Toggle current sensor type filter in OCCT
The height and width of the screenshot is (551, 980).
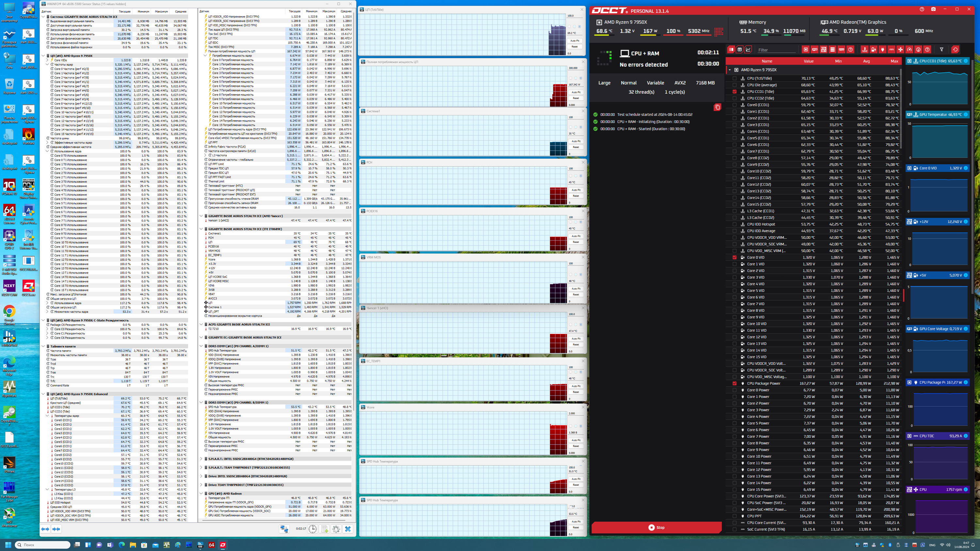click(891, 49)
